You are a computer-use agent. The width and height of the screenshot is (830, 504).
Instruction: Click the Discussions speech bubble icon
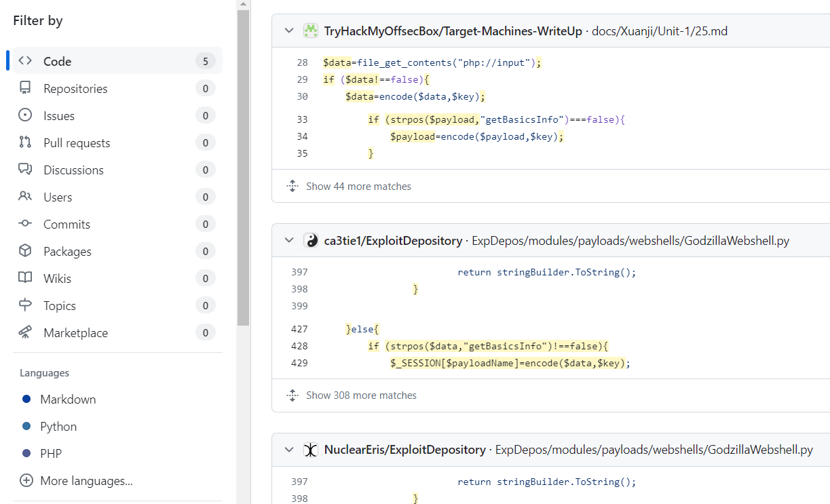pyautogui.click(x=25, y=170)
